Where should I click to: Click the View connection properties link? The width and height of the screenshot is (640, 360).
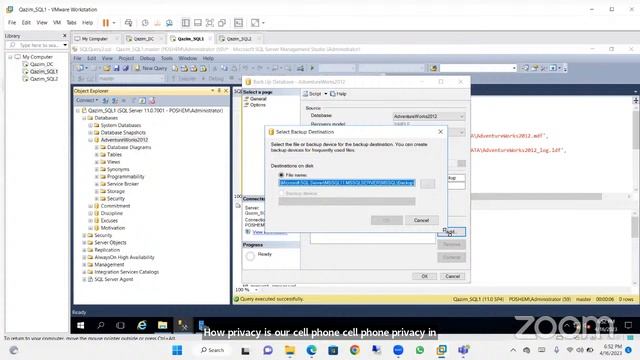[x=270, y=232]
